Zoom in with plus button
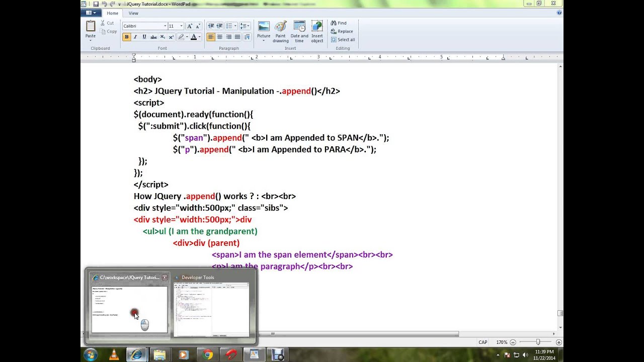This screenshot has width=644, height=362. tap(558, 342)
